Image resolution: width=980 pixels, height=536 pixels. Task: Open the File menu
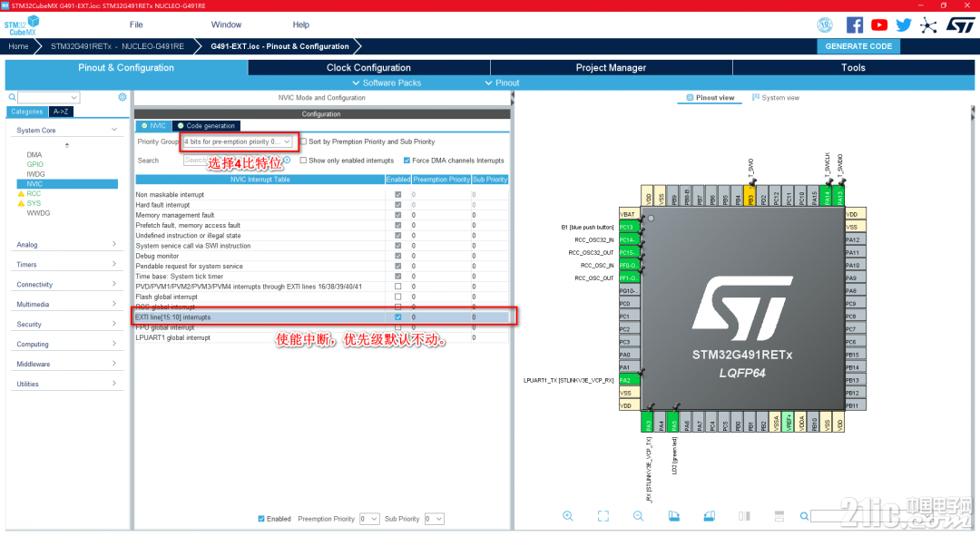136,25
